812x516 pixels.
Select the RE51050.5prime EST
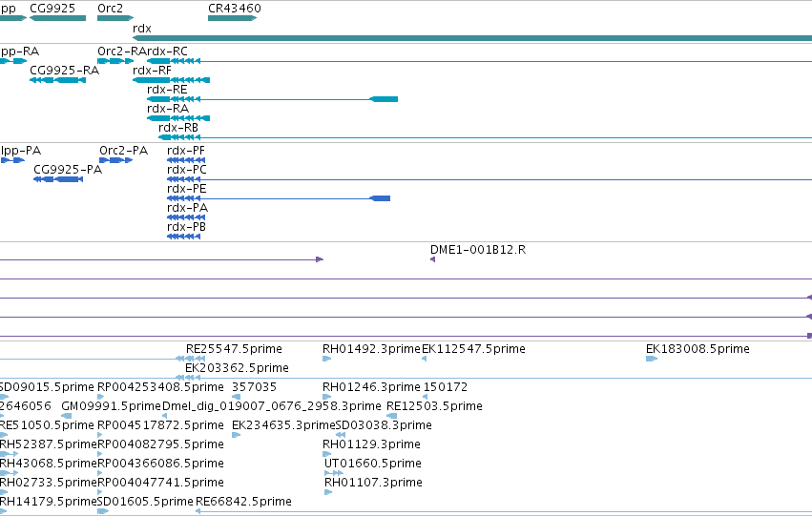[x=3, y=435]
